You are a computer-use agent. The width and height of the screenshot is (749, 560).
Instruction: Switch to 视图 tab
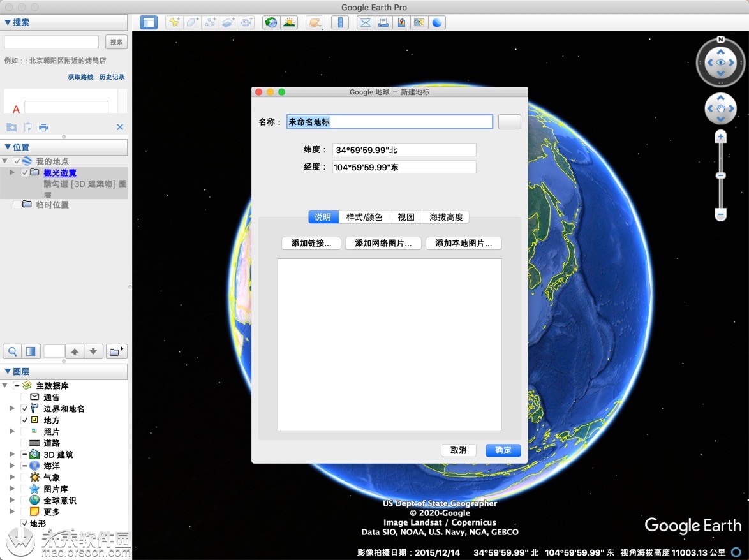[x=406, y=217]
